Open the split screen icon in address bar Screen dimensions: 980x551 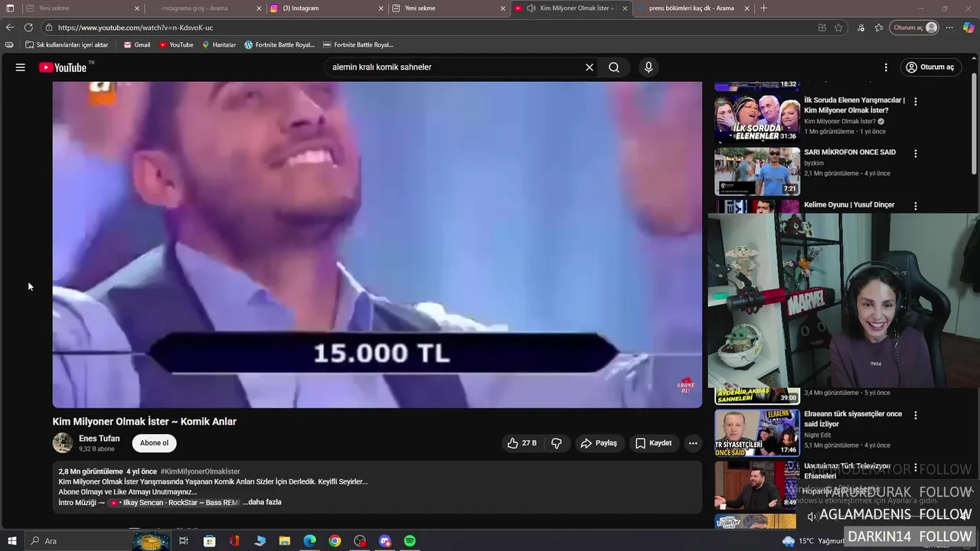coord(822,28)
